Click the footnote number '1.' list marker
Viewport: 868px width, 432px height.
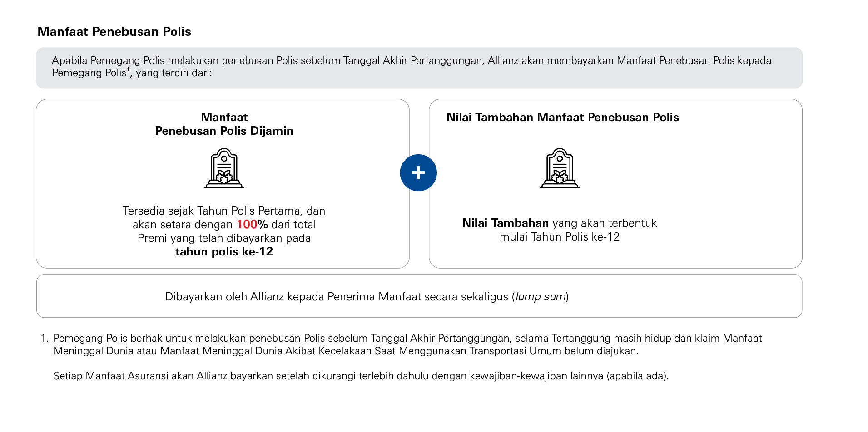tap(44, 339)
